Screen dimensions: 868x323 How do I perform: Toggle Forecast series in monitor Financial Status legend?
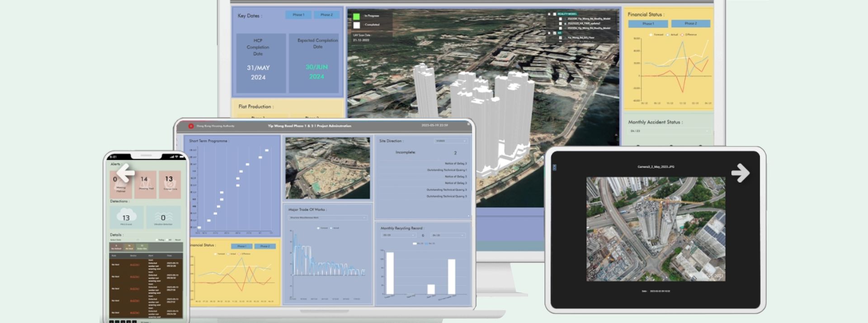[656, 35]
